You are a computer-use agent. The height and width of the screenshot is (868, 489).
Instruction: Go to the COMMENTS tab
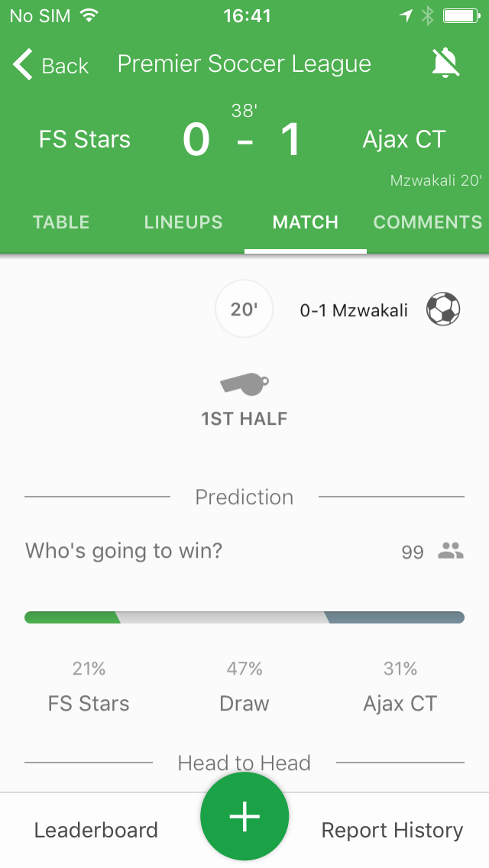tap(428, 222)
